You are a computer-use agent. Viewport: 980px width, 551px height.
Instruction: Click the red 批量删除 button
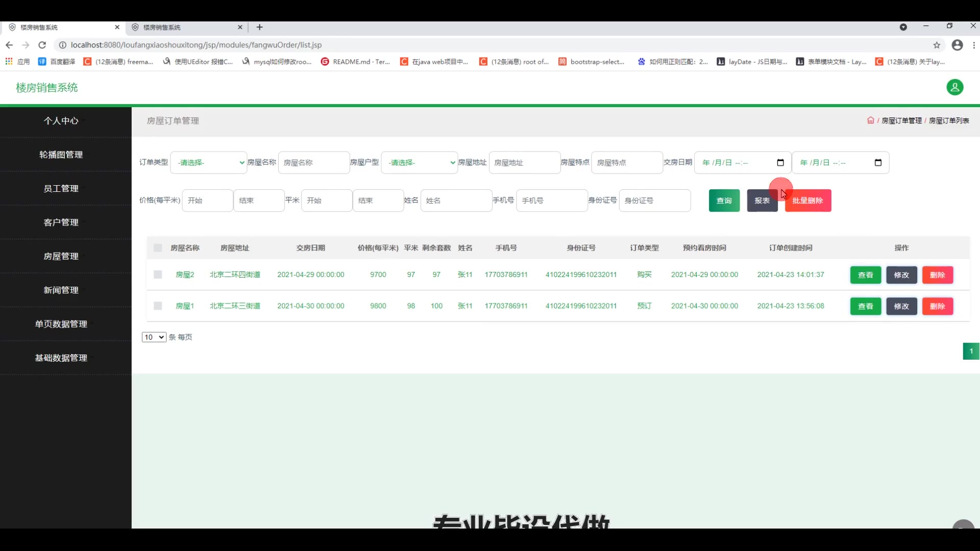point(807,201)
